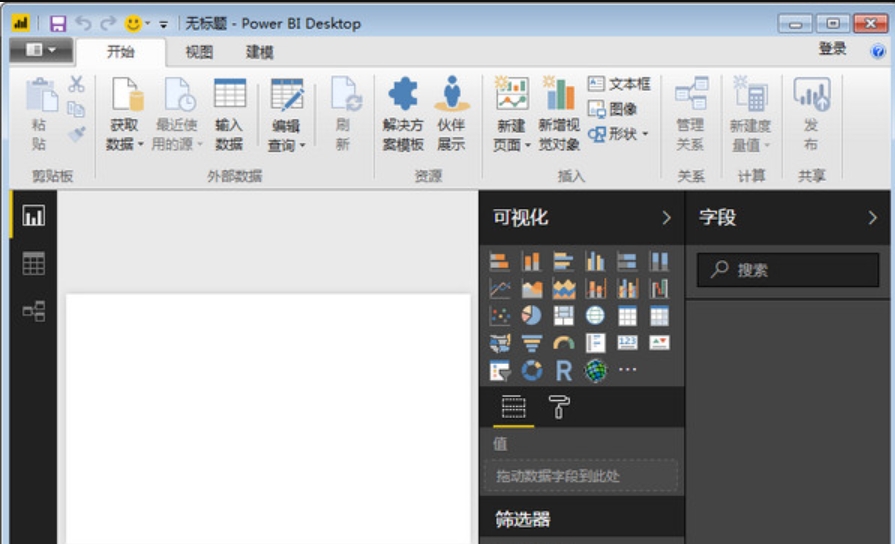Expand the 最近使用的源 dropdown
Image resolution: width=895 pixels, height=544 pixels.
coord(200,144)
